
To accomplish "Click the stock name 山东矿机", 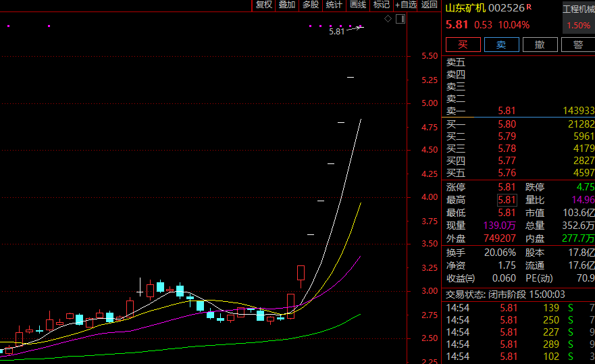I will point(465,8).
